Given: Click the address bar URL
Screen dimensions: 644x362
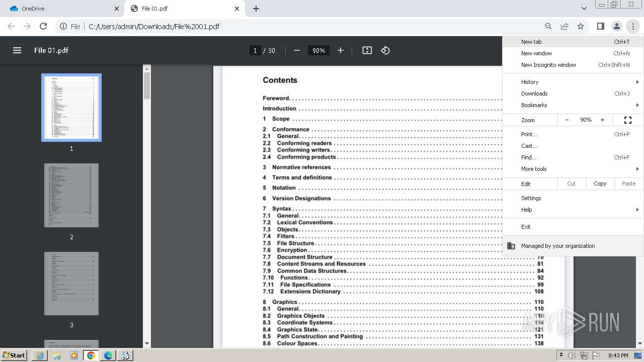Looking at the screenshot, I should pos(154,26).
